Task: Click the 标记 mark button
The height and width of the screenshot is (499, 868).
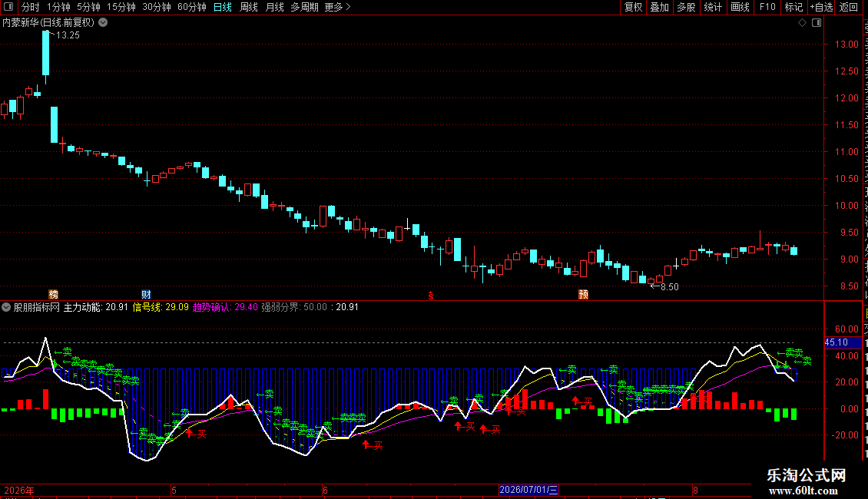Action: pyautogui.click(x=793, y=7)
